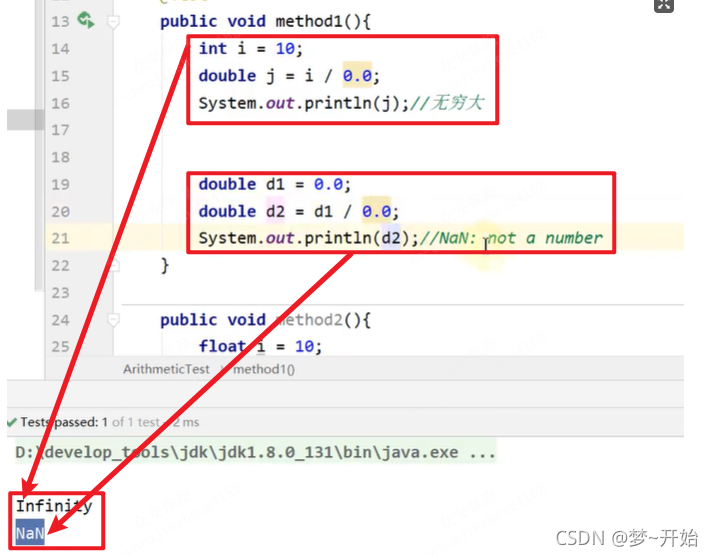The image size is (713, 556).
Task: Click 'float i = 10;' on line 25
Action: click(261, 346)
